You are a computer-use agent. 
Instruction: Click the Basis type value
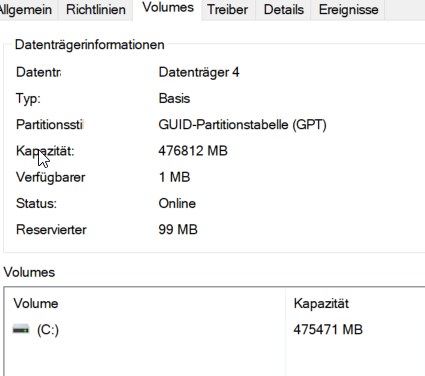coord(174,99)
